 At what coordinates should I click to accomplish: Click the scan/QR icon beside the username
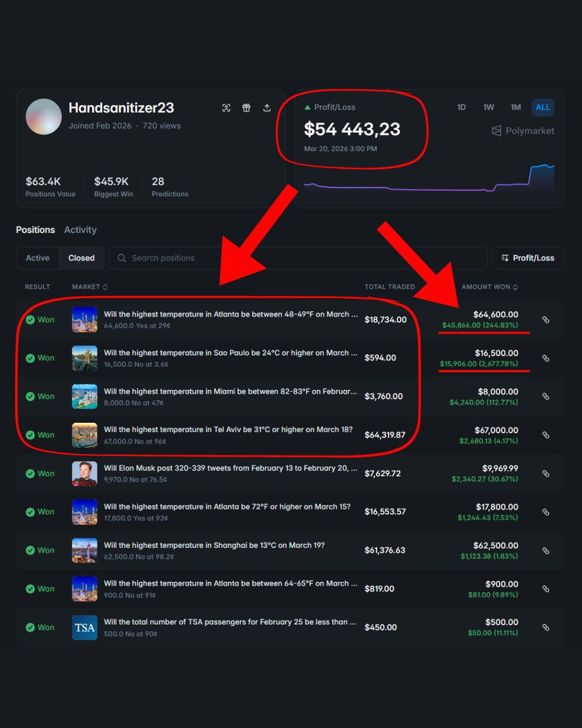[x=226, y=108]
